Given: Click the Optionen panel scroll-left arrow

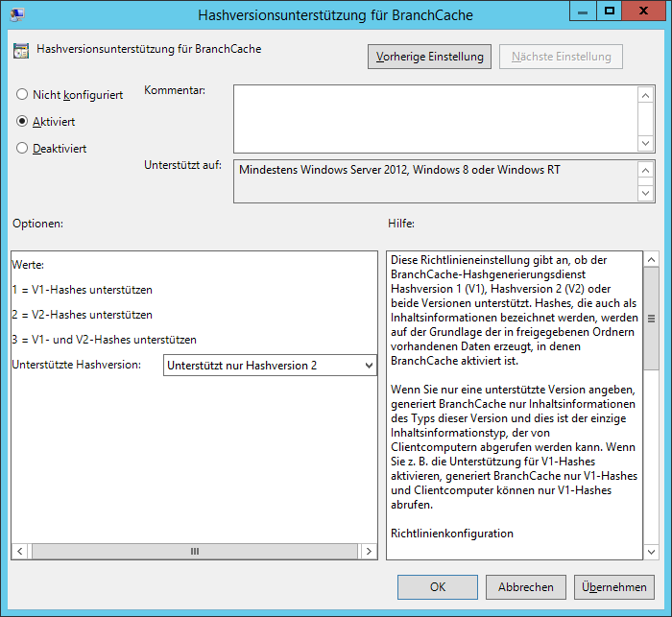Looking at the screenshot, I should point(20,552).
